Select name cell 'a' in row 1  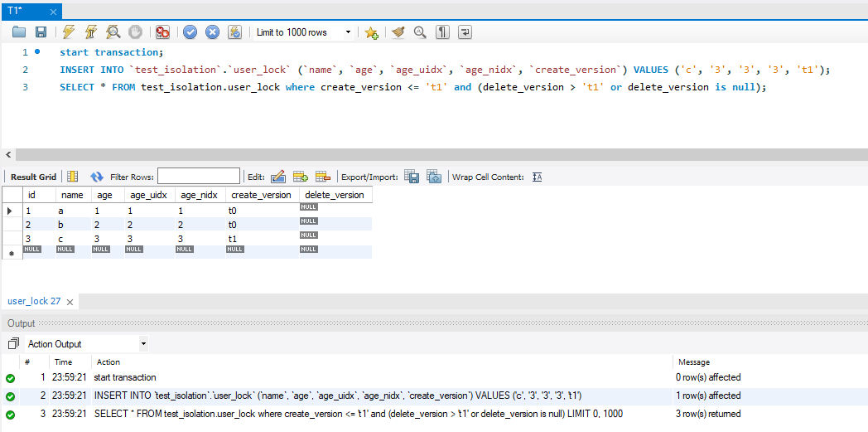(74, 211)
